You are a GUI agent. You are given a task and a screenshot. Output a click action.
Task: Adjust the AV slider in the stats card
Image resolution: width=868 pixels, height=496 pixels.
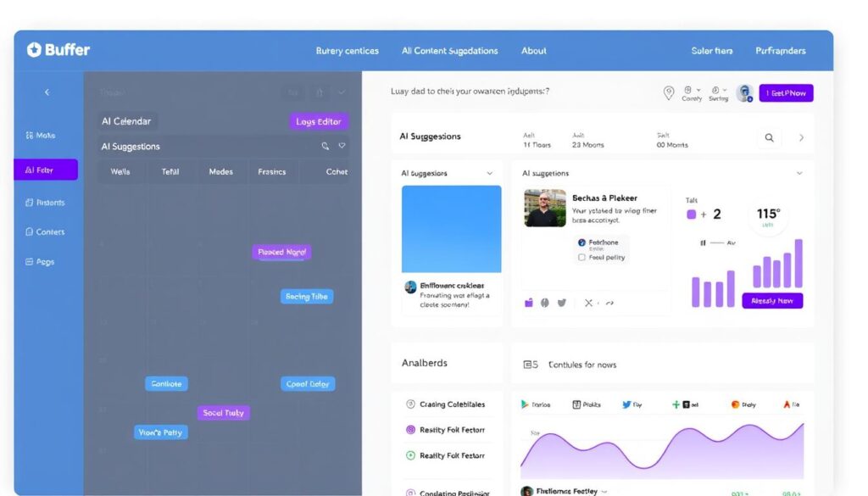717,243
